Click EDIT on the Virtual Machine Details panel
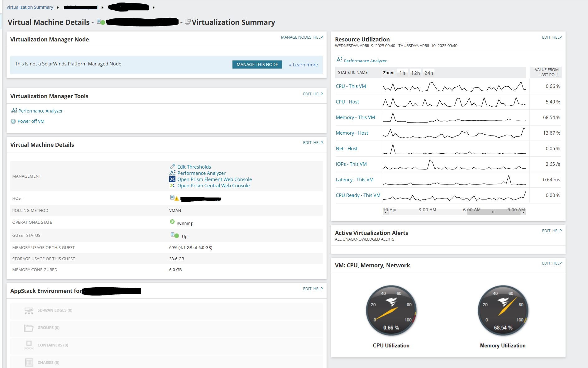 [x=307, y=143]
